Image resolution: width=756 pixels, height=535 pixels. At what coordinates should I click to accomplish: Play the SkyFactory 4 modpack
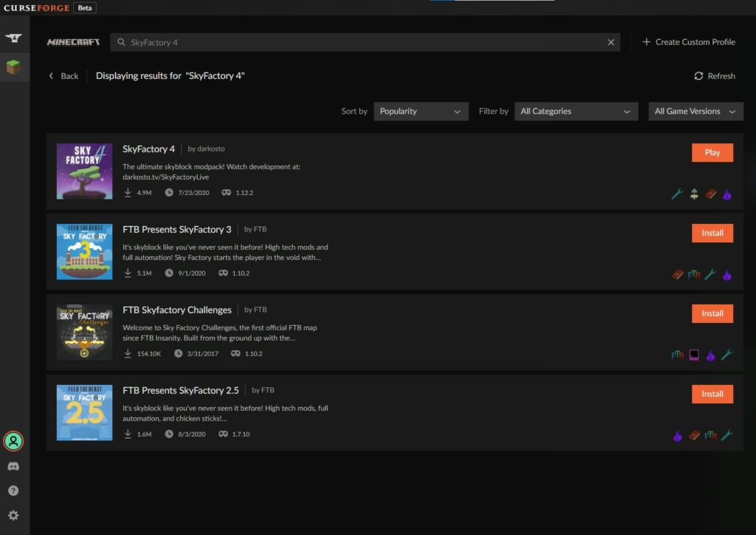pos(712,152)
